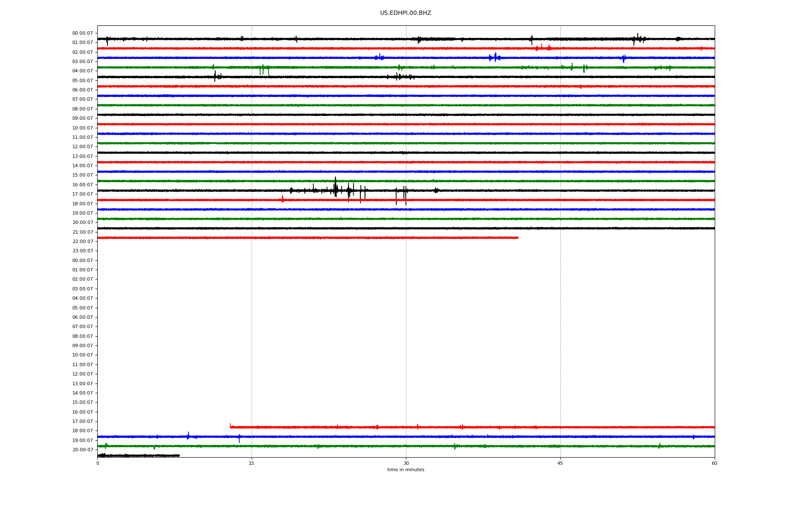Click the y-axis time label 23:00:07
This screenshot has height=508, width=812.
[82, 251]
